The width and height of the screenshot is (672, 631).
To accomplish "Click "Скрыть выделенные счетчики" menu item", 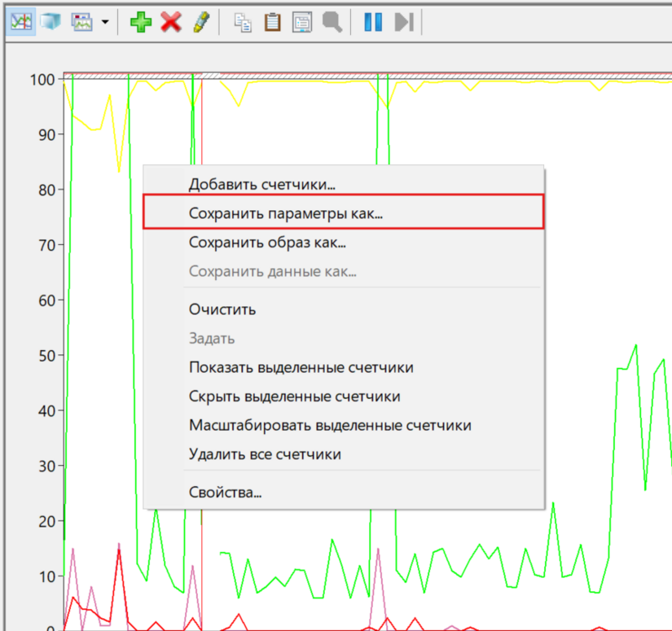I will click(294, 397).
